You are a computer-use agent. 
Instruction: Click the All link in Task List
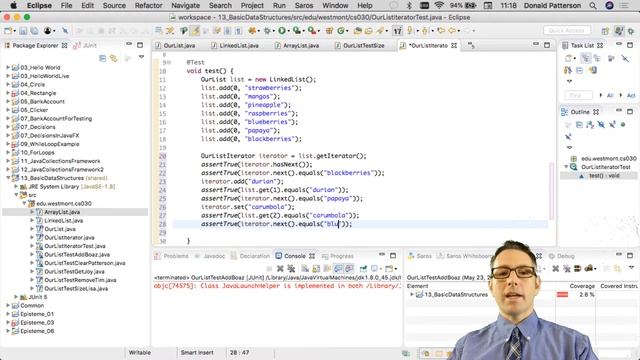[610, 95]
